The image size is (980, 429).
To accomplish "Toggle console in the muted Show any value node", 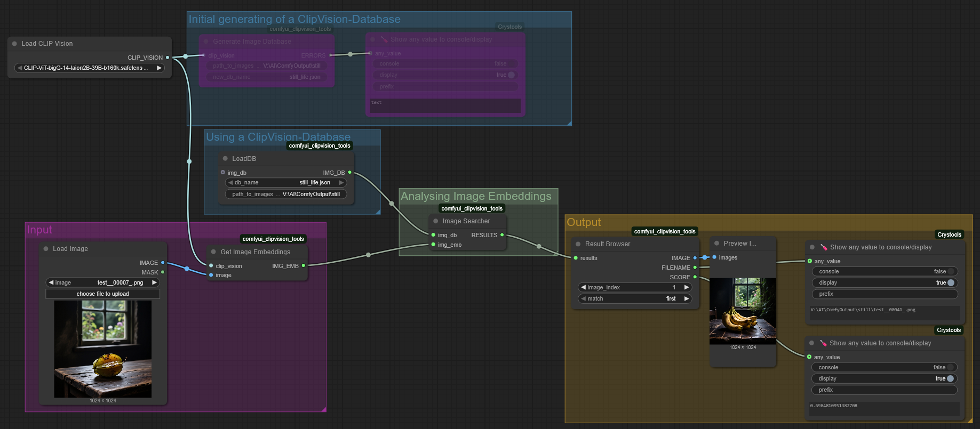I will [x=445, y=64].
